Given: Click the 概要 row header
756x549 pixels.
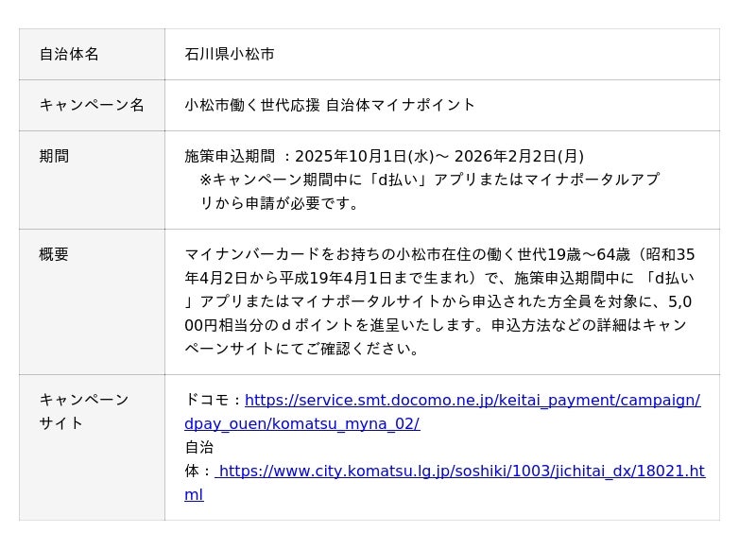Looking at the screenshot, I should pyautogui.click(x=54, y=254).
